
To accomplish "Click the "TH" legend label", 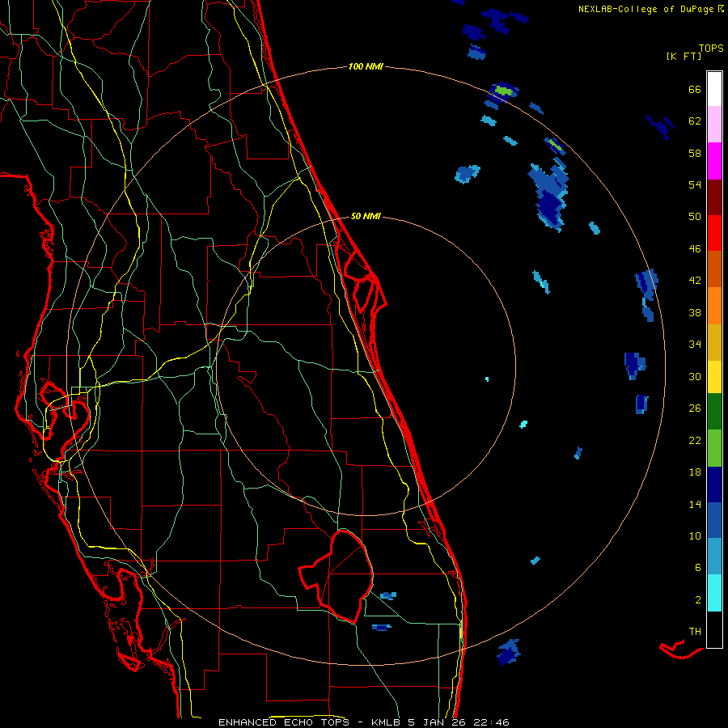I will pos(695,632).
